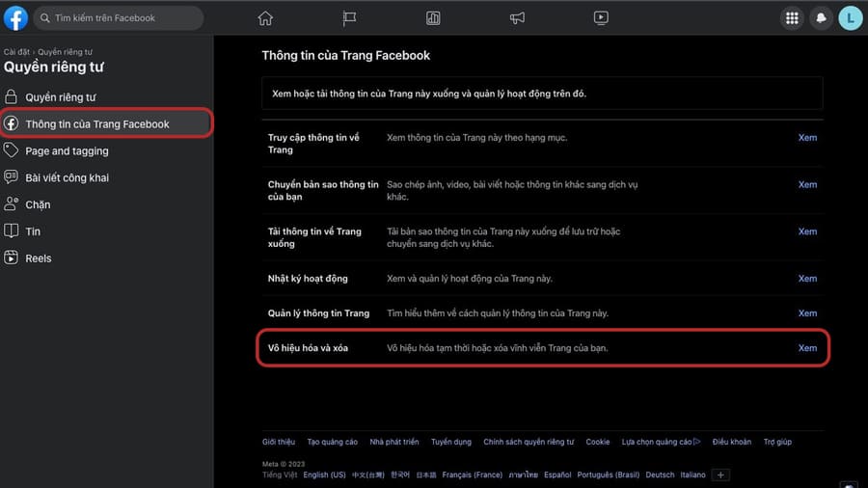The image size is (868, 488).
Task: Open the Cookie footer link
Action: pyautogui.click(x=598, y=442)
